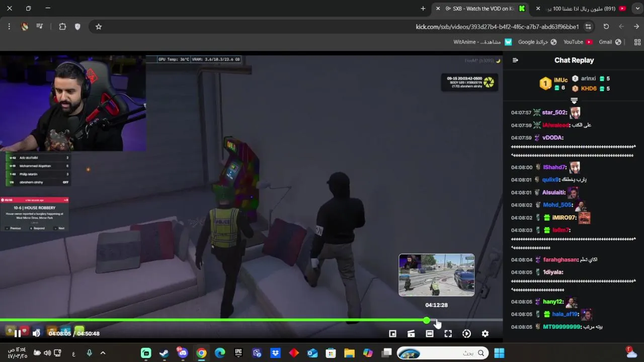This screenshot has height=362, width=644.
Task: Click Mohd_505 username in chat
Action: tap(557, 205)
